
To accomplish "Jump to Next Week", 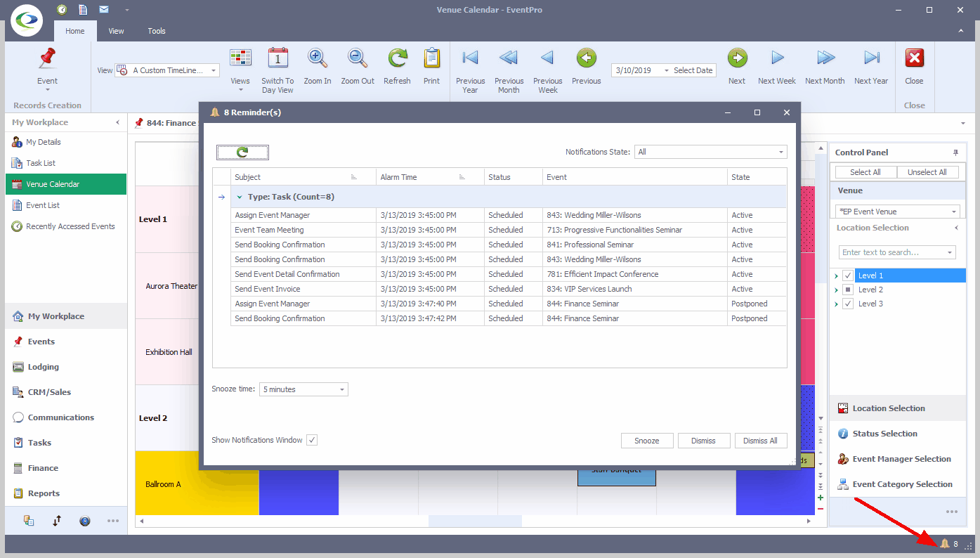I will tap(777, 58).
